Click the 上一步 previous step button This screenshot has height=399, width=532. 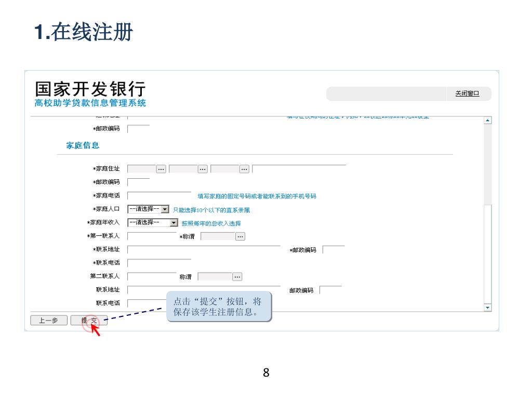pyautogui.click(x=49, y=321)
